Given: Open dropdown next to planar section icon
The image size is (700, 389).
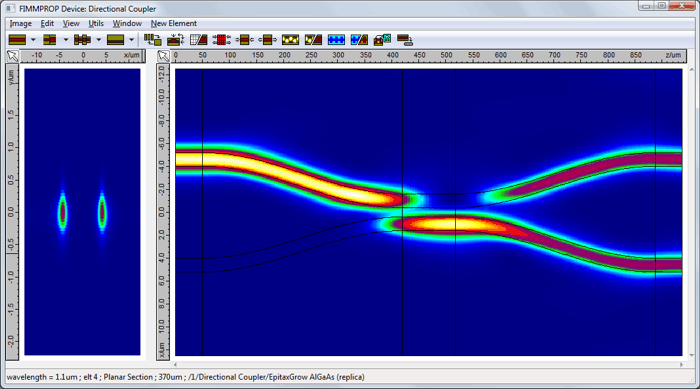Looking at the screenshot, I should pyautogui.click(x=131, y=40).
